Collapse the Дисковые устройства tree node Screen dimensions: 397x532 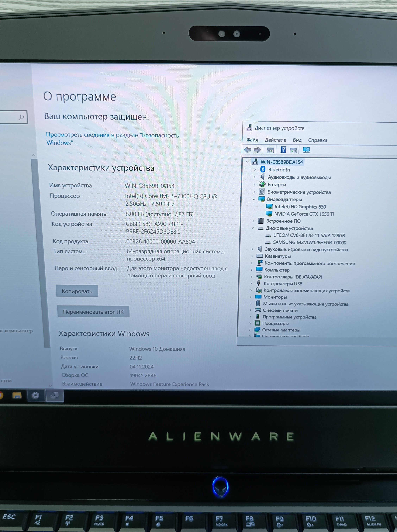tap(253, 228)
